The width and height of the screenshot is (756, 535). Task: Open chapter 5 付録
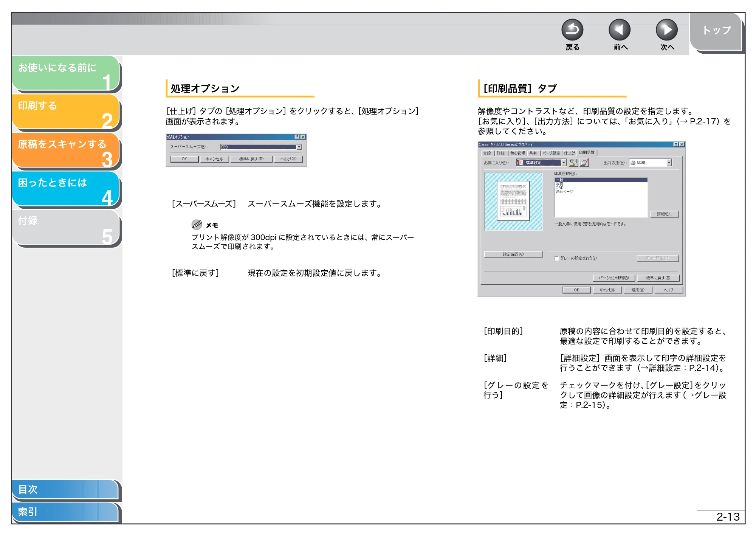[x=66, y=228]
